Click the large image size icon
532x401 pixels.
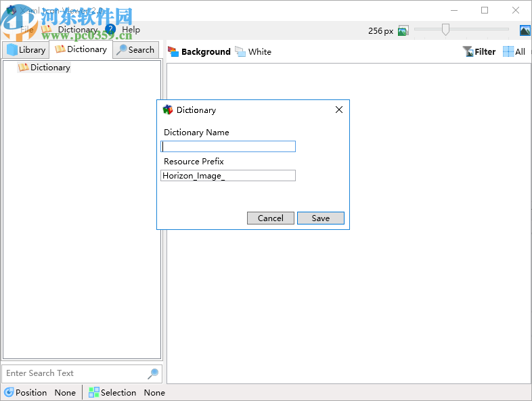tap(525, 31)
